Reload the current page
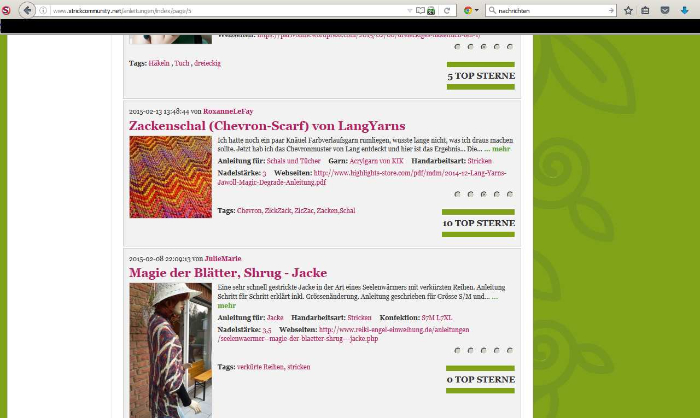Screen dimensions: 700x418 pos(446,10)
